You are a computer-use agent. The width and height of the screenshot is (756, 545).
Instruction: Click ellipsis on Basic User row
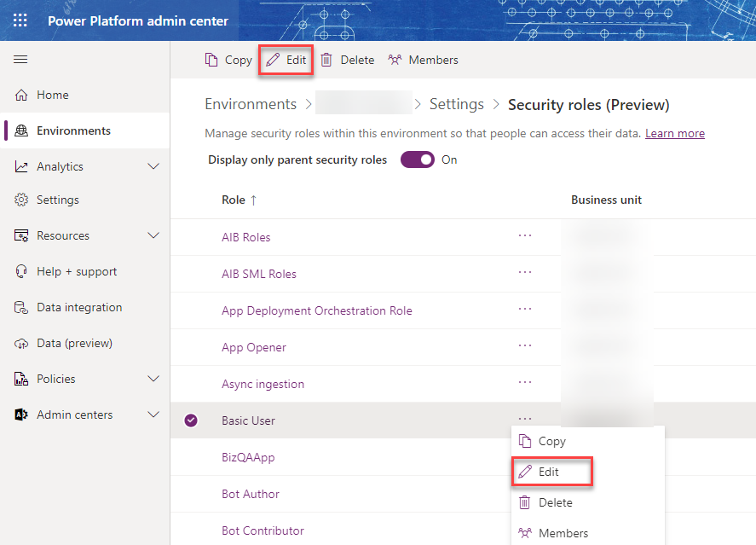click(x=524, y=419)
